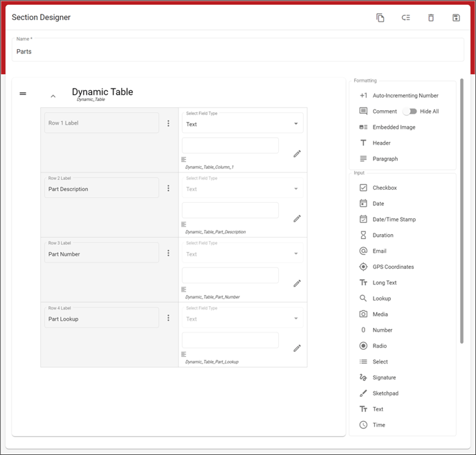Screen dimensions: 476x455
Task: Select the Duration input type
Action: [376, 235]
